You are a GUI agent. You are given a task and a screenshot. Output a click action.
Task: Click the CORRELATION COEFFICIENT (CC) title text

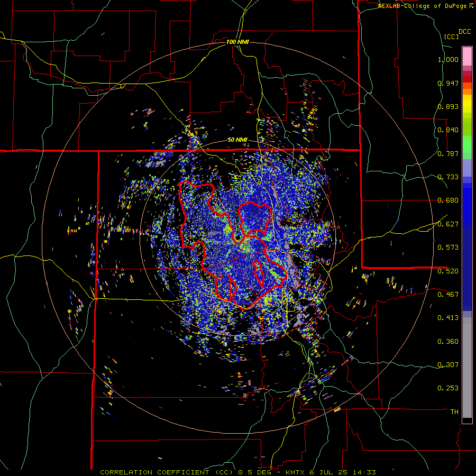click(167, 472)
